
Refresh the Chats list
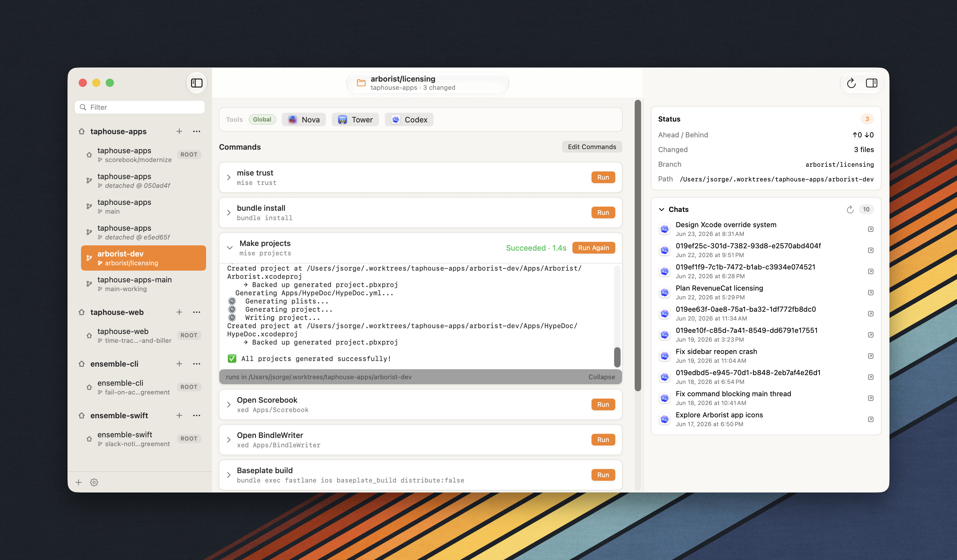(x=850, y=209)
